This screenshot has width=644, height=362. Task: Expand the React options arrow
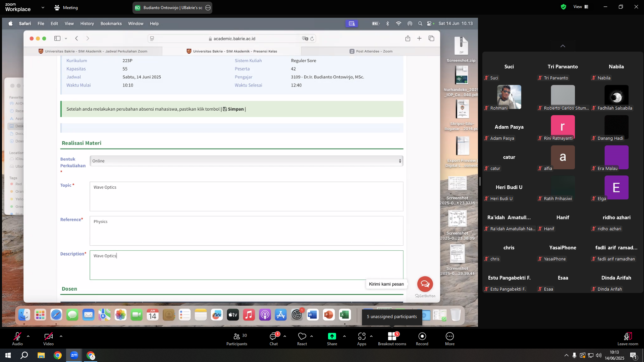pos(312,336)
